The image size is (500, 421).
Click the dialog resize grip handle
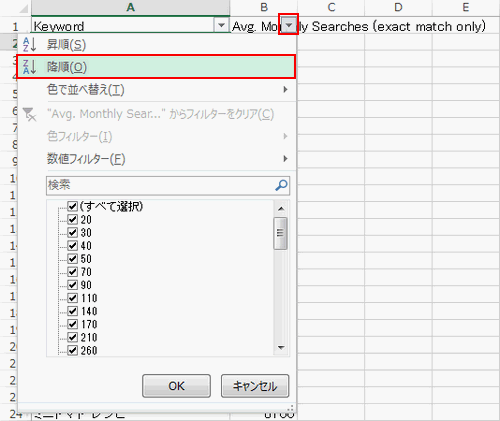(x=290, y=408)
